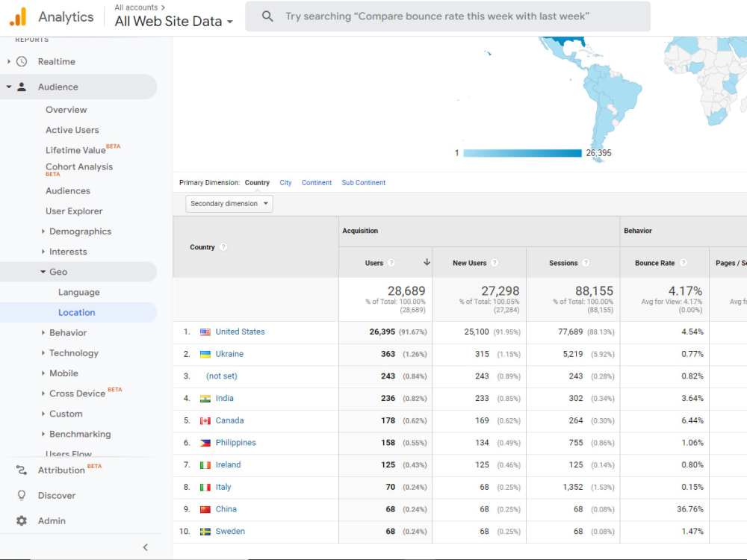Expand the Mobile submenu

pyautogui.click(x=43, y=373)
